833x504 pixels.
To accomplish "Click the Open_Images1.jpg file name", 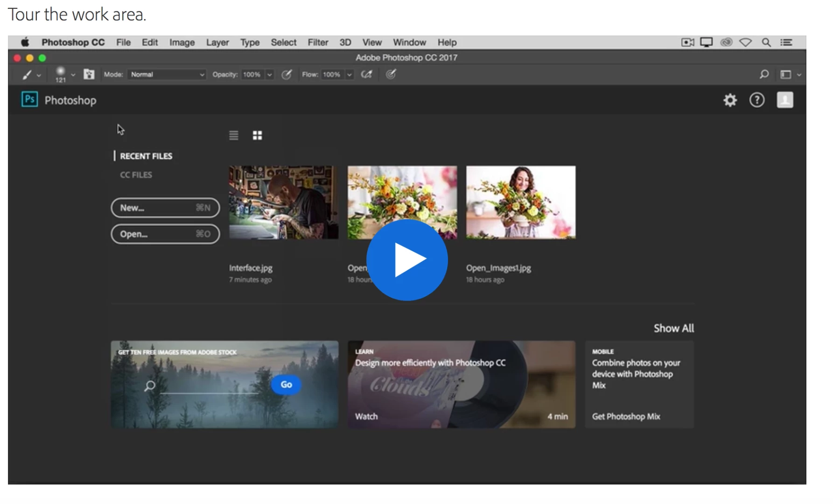I will tap(498, 268).
